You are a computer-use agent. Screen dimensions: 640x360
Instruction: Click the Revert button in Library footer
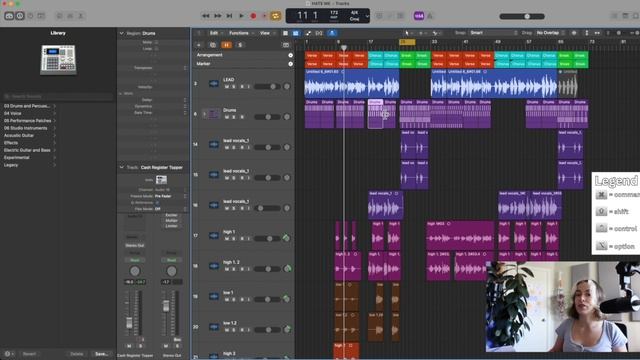click(29, 354)
